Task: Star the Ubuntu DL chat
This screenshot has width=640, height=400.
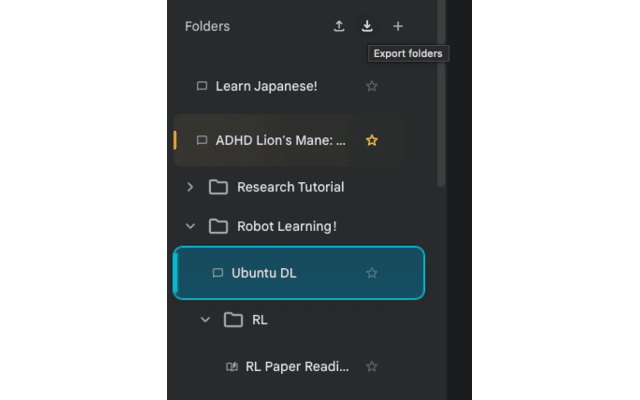Action: point(371,273)
